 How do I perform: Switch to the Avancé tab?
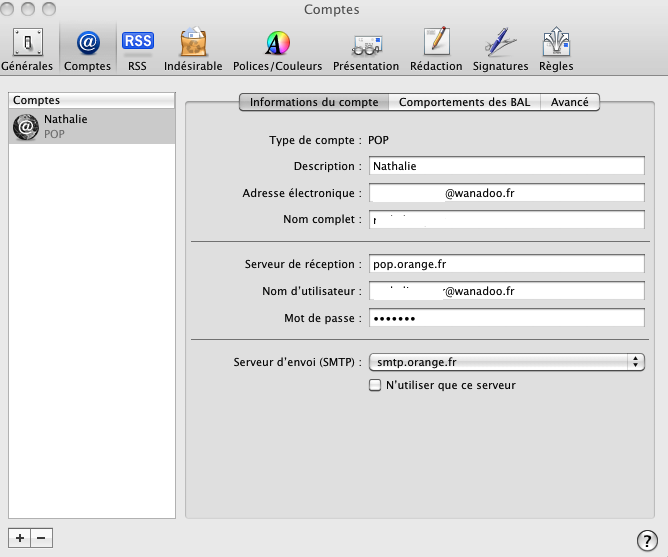point(571,102)
